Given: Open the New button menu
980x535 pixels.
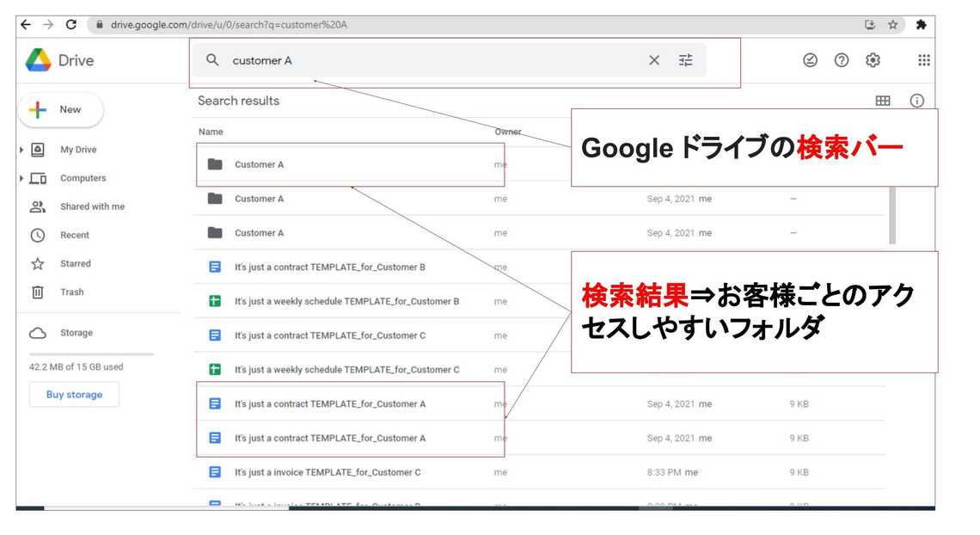Looking at the screenshot, I should (60, 110).
